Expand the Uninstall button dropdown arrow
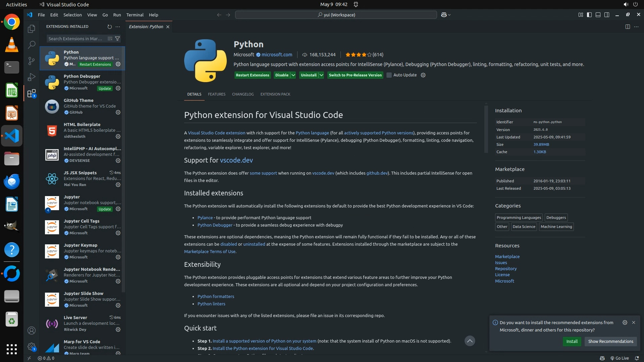Viewport: 644px width, 362px height. pos(321,75)
